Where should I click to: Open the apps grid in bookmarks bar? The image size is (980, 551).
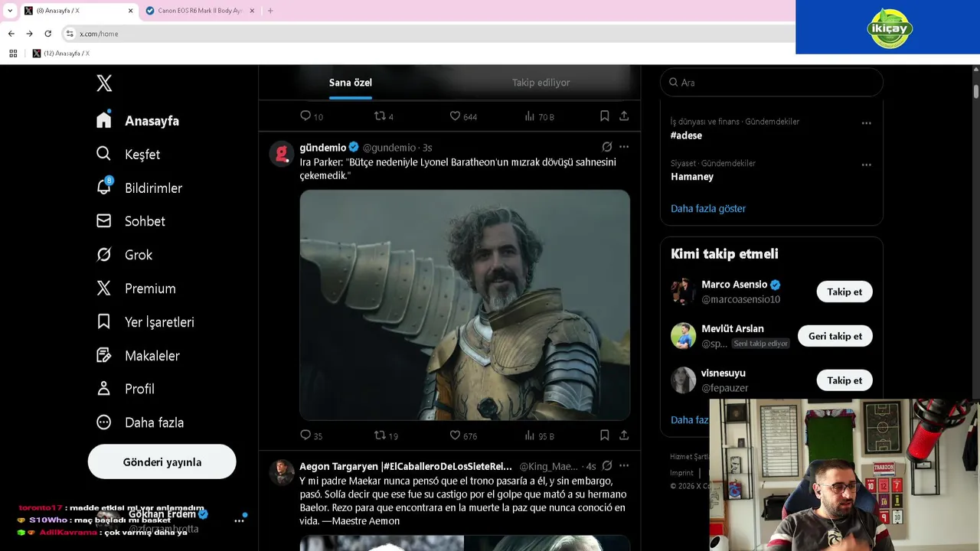coord(13,54)
